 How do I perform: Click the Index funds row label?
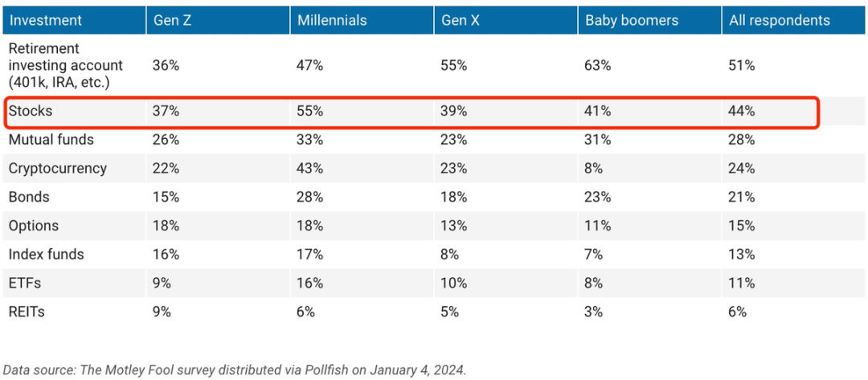47,255
